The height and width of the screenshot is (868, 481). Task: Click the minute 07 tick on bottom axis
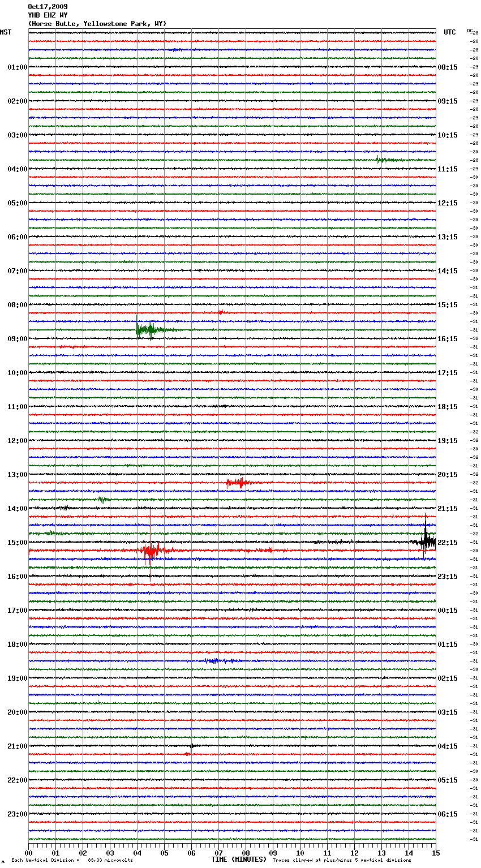(x=218, y=853)
